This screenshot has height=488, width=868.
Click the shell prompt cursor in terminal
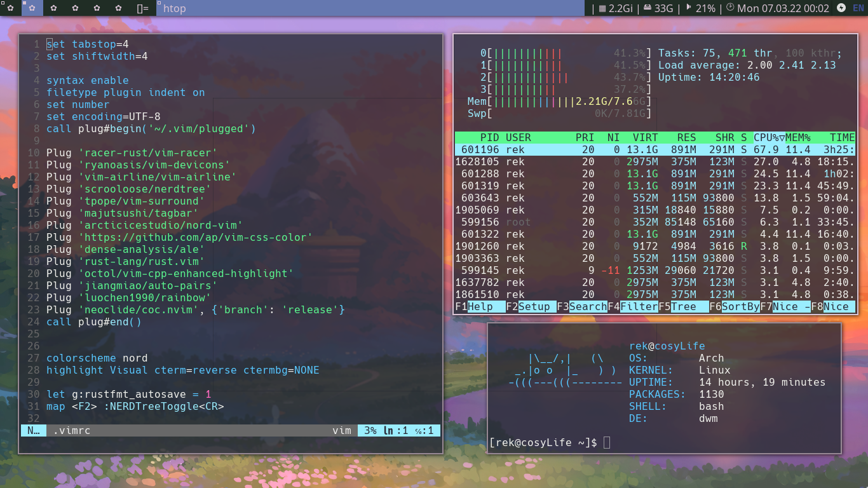coord(607,442)
